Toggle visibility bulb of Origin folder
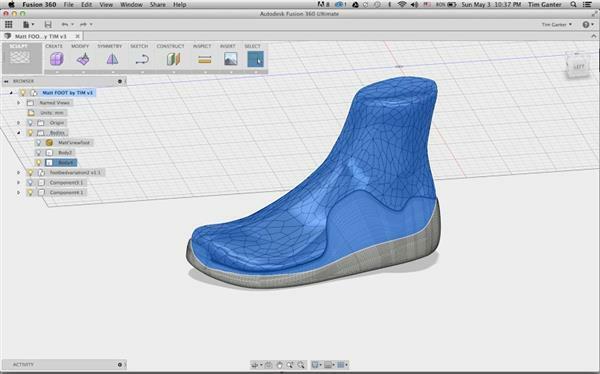The image size is (600, 374). [x=30, y=123]
